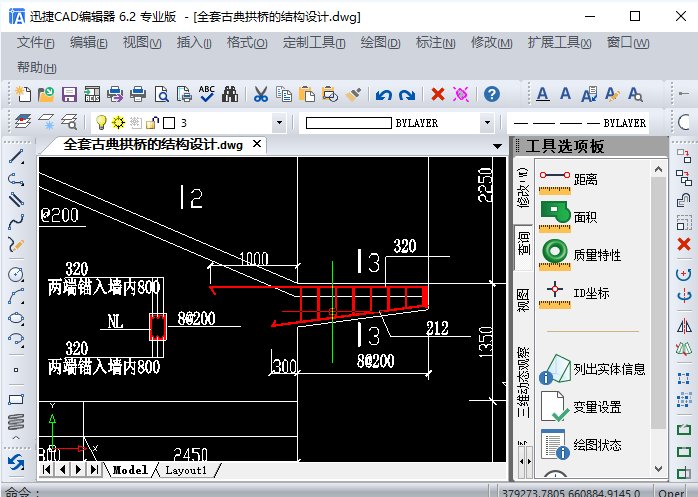Select the Copy objects tool in right toolbar

(684, 178)
